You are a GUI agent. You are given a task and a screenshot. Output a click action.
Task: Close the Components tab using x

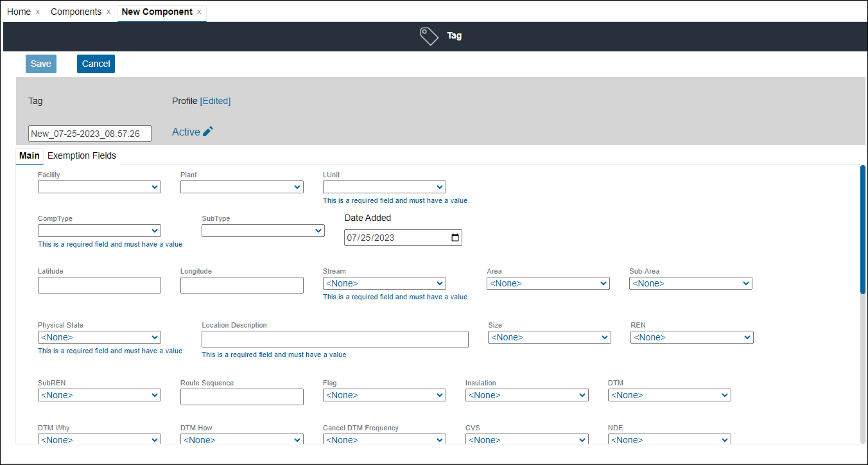(x=108, y=12)
